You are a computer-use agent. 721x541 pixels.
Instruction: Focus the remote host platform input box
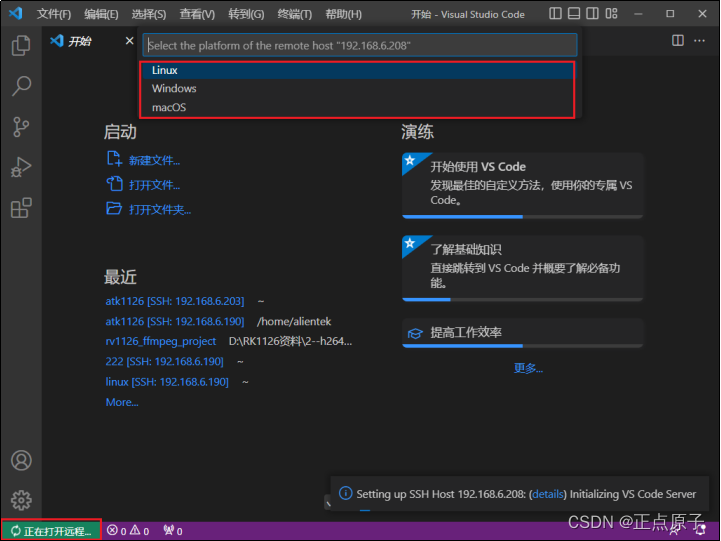point(360,45)
